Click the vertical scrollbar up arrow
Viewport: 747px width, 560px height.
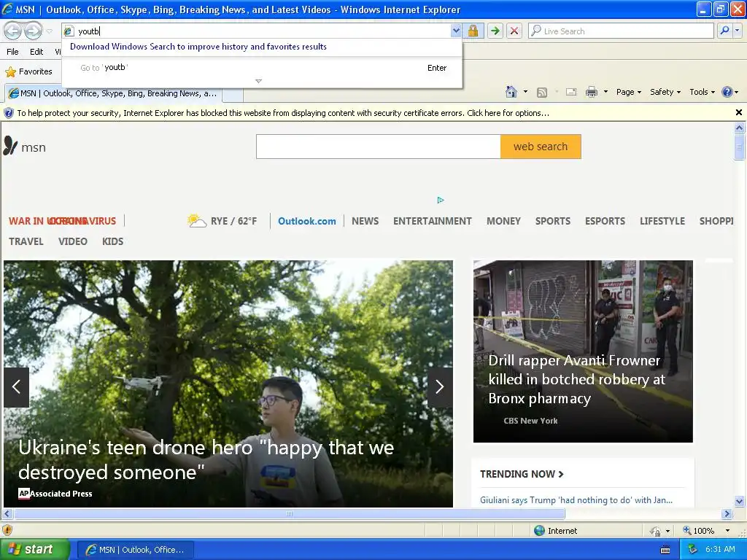point(739,128)
